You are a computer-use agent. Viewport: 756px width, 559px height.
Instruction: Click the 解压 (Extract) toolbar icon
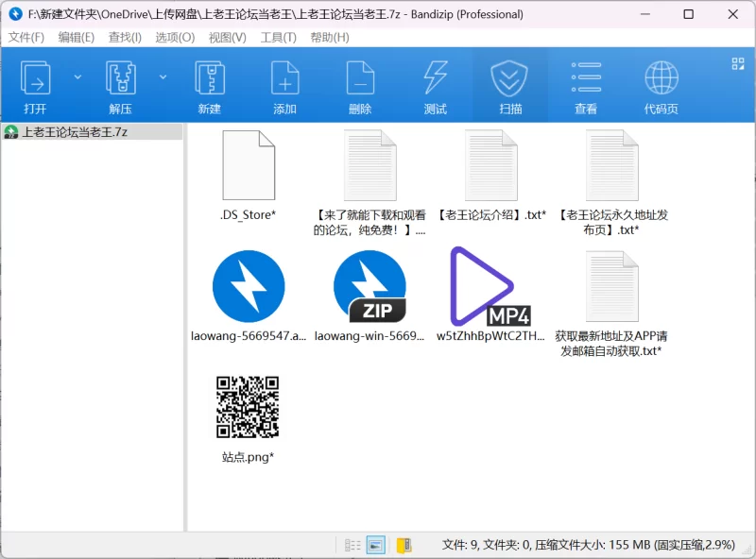point(121,87)
